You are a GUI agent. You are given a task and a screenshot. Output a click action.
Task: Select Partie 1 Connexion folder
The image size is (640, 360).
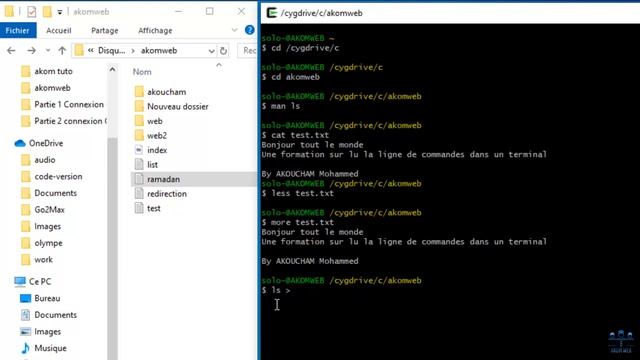pos(69,104)
